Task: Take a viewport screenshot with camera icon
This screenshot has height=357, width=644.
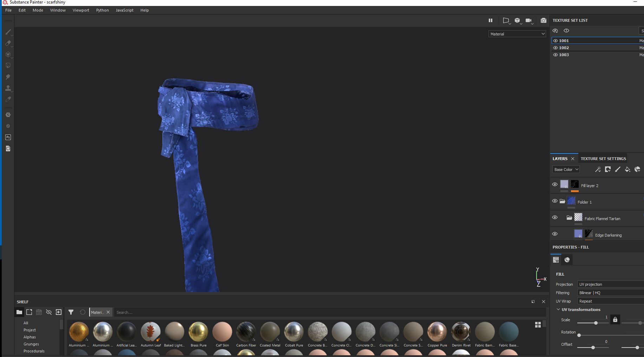Action: 544,20
